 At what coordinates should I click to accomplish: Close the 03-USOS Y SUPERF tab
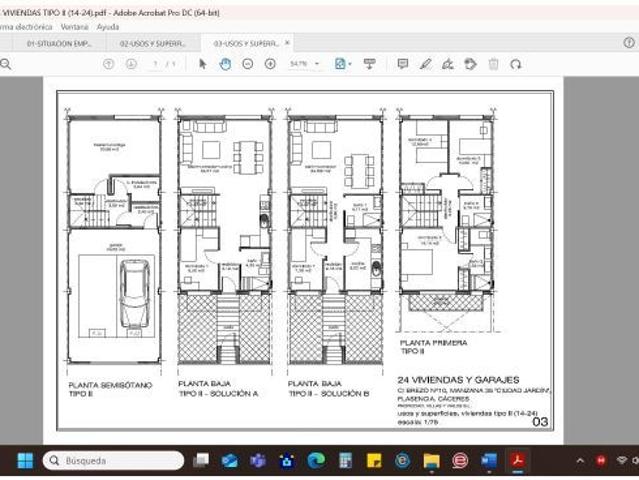coord(287,42)
